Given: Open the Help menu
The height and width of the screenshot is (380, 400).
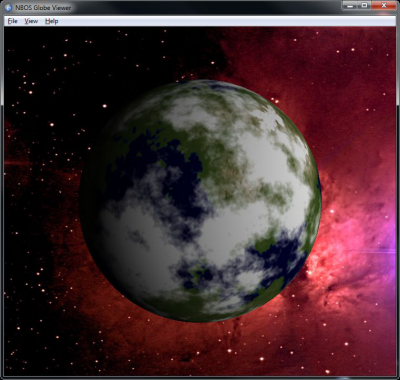Looking at the screenshot, I should [x=52, y=21].
